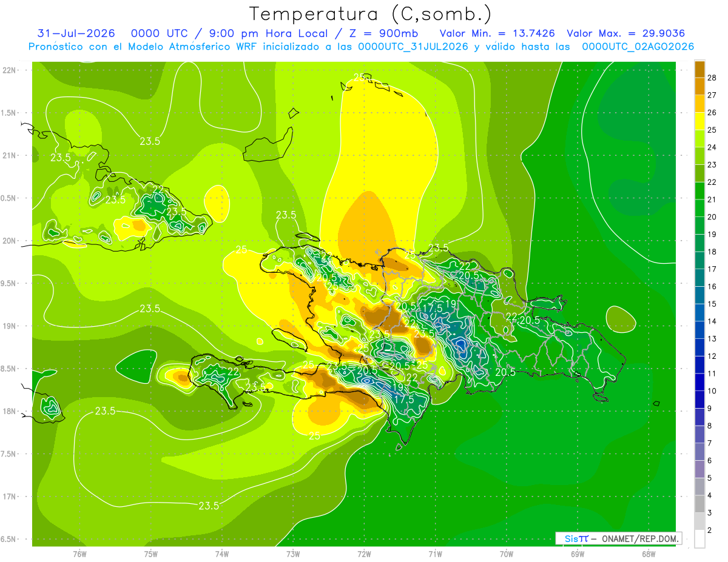Click the legend value label '28'

tap(712, 78)
